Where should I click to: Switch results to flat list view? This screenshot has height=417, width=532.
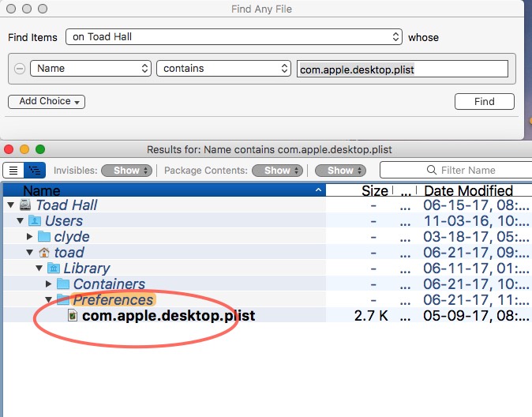click(x=13, y=170)
